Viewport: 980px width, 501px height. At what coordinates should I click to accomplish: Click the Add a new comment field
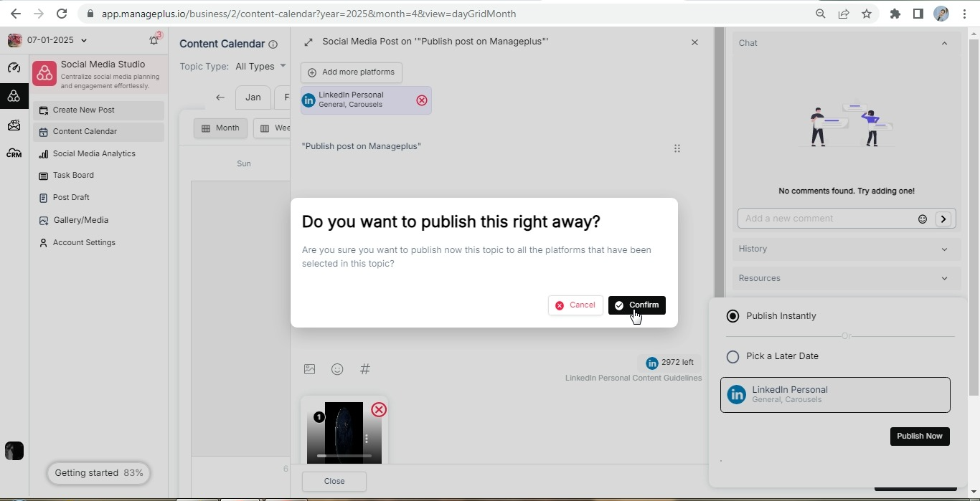pos(829,219)
